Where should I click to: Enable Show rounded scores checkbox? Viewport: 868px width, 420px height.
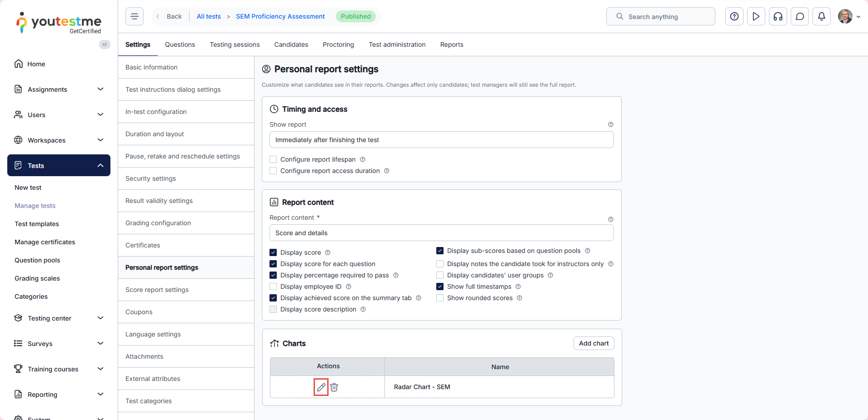[x=440, y=298]
